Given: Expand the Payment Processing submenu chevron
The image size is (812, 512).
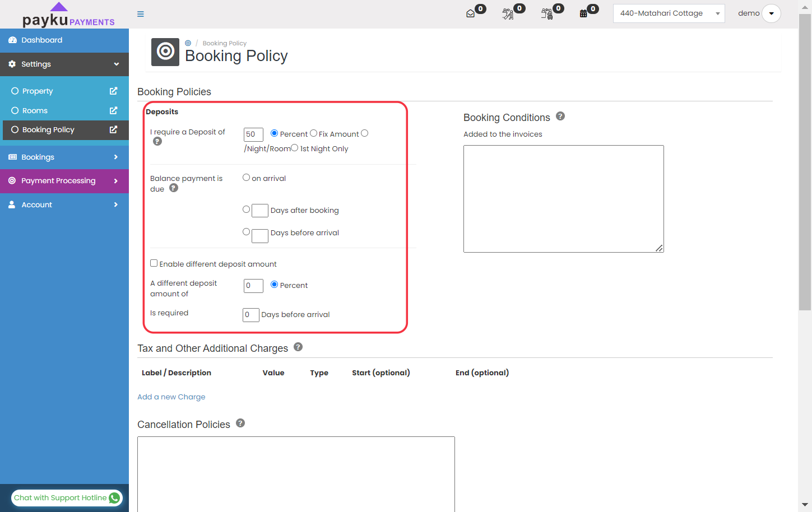Looking at the screenshot, I should (116, 181).
